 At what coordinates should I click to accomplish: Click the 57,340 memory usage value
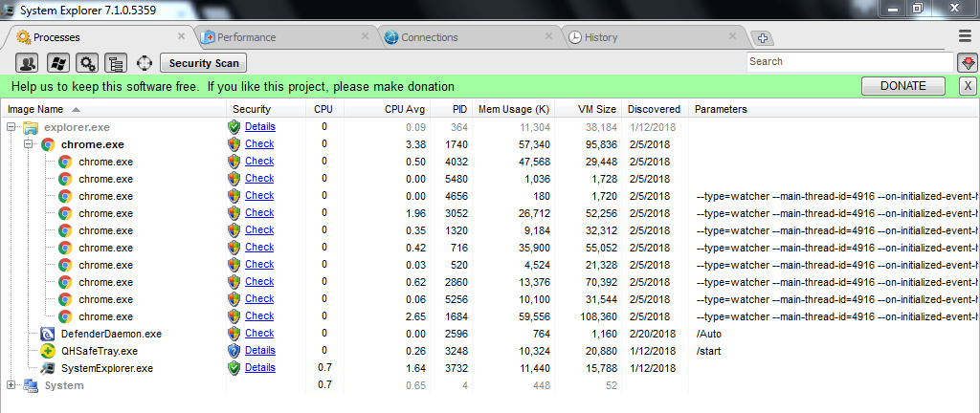pyautogui.click(x=534, y=144)
